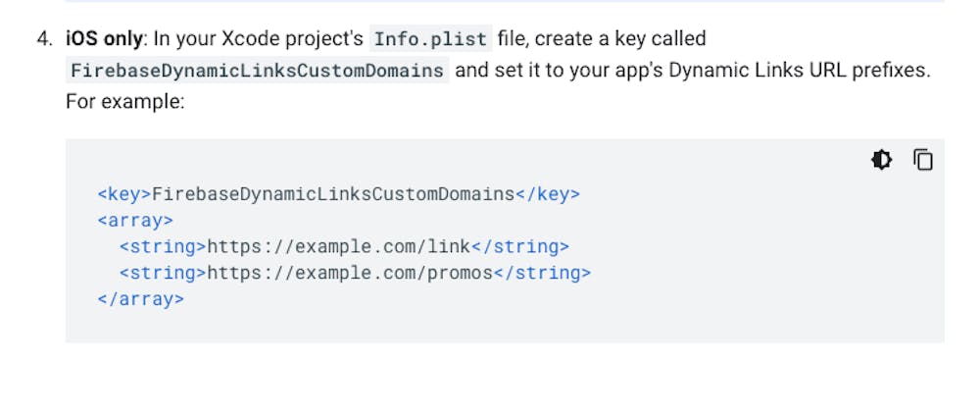
Task: Click the opening <string> tag before example.com/link
Action: click(163, 247)
